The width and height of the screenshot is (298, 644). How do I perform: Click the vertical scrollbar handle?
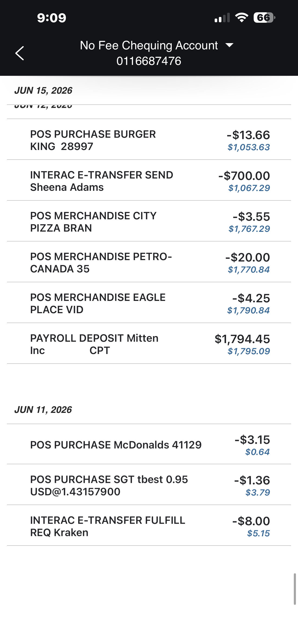(295, 589)
